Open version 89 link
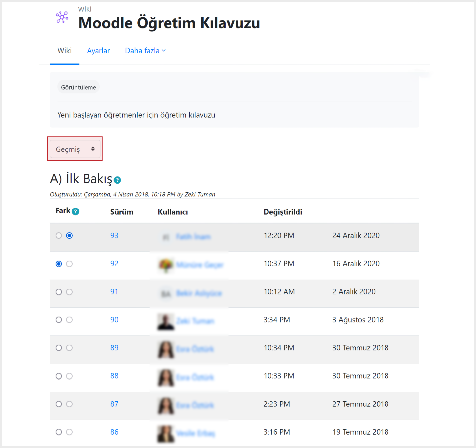This screenshot has height=448, width=476. [114, 348]
